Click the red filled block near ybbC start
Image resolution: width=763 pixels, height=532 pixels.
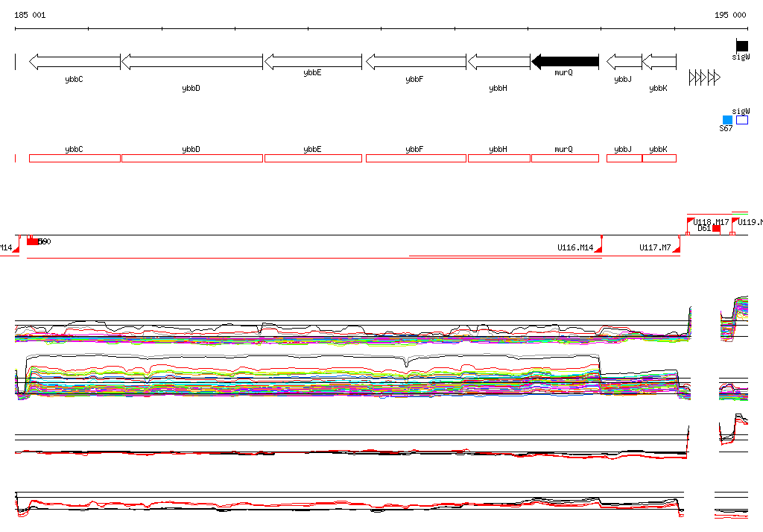tap(33, 241)
